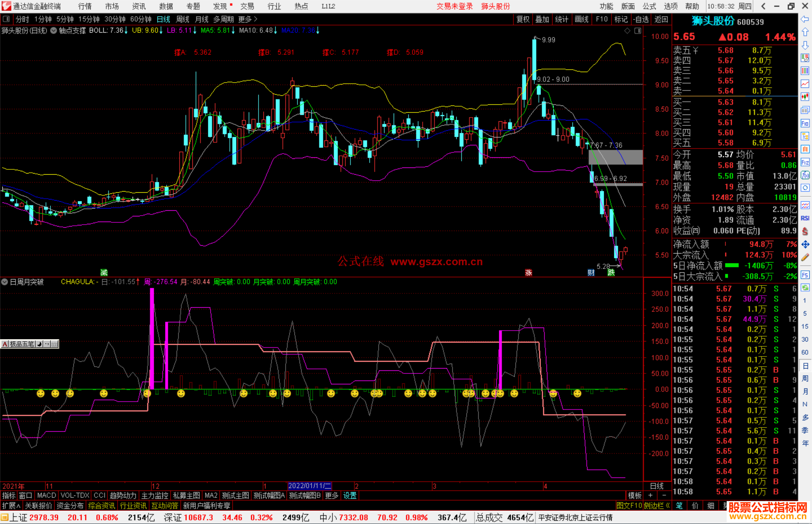Open the intraday line chart icon
Image resolution: width=812 pixels, height=524 pixels.
[x=805, y=84]
